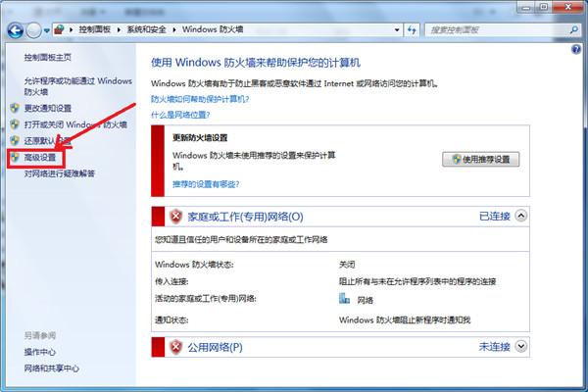Viewport: 588px width, 392px height.
Task: Collapse the 家庭或工作 network section chevron
Action: [521, 216]
